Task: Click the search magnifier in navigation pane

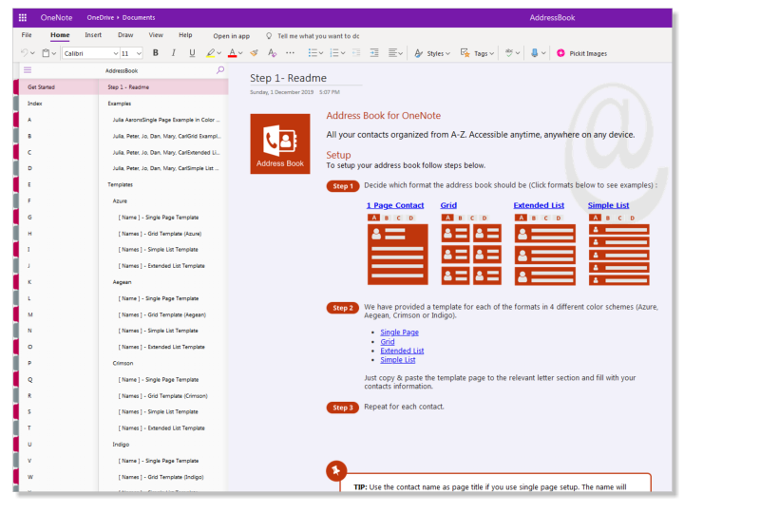Action: [x=220, y=70]
